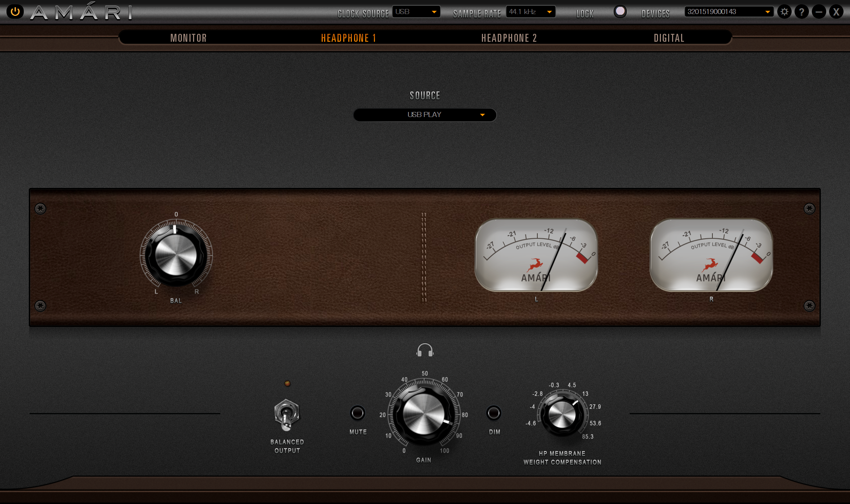Click the SOURCE label

coord(425,95)
